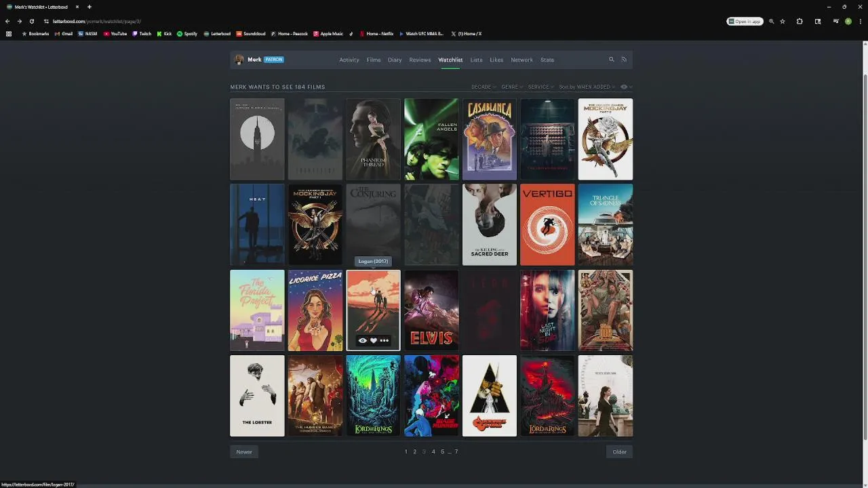The height and width of the screenshot is (488, 868).
Task: Open the Twitch bookmark
Action: [x=142, y=34]
